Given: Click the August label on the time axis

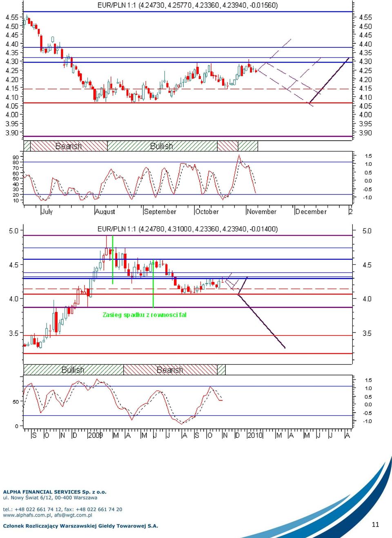Looking at the screenshot, I should point(105,212).
